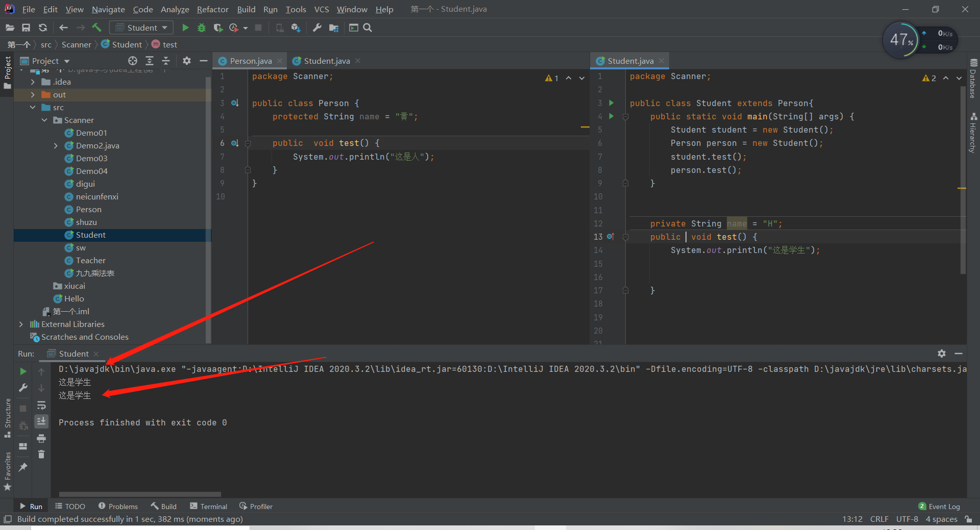Image resolution: width=980 pixels, height=530 pixels.
Task: Synchronize files using the reload icon
Action: click(43, 28)
